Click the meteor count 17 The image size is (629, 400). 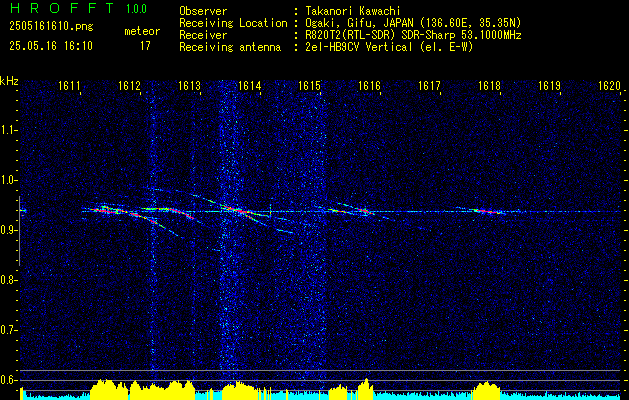[x=145, y=46]
